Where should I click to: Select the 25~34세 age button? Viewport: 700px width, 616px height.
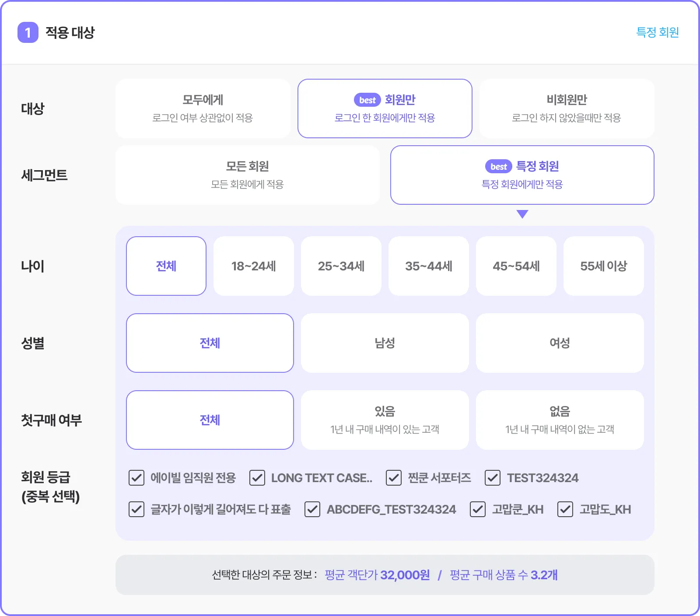[341, 266]
